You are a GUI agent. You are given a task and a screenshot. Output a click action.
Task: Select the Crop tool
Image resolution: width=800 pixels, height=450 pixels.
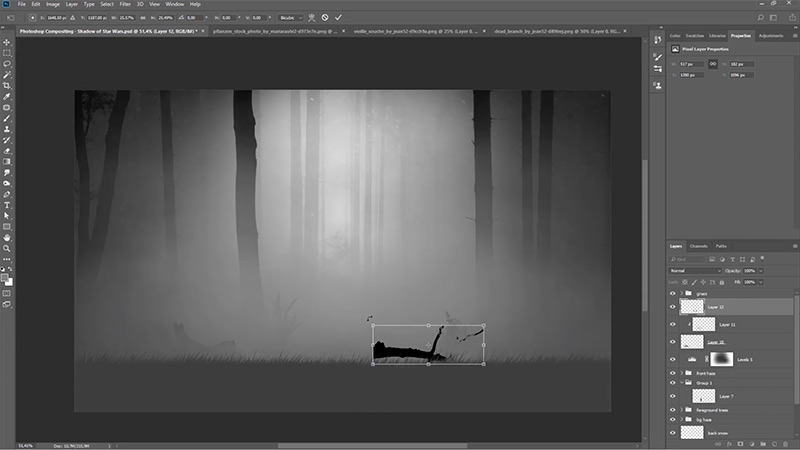7,86
